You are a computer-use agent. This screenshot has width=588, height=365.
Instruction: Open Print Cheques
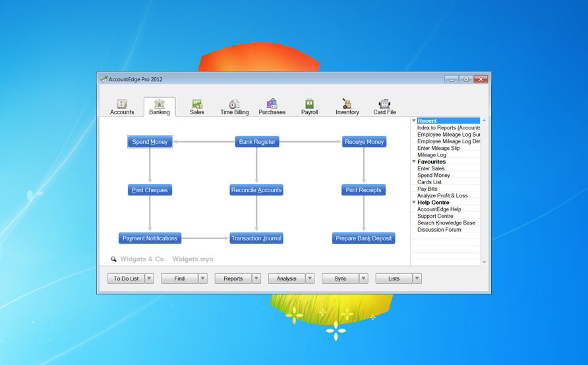coord(150,190)
